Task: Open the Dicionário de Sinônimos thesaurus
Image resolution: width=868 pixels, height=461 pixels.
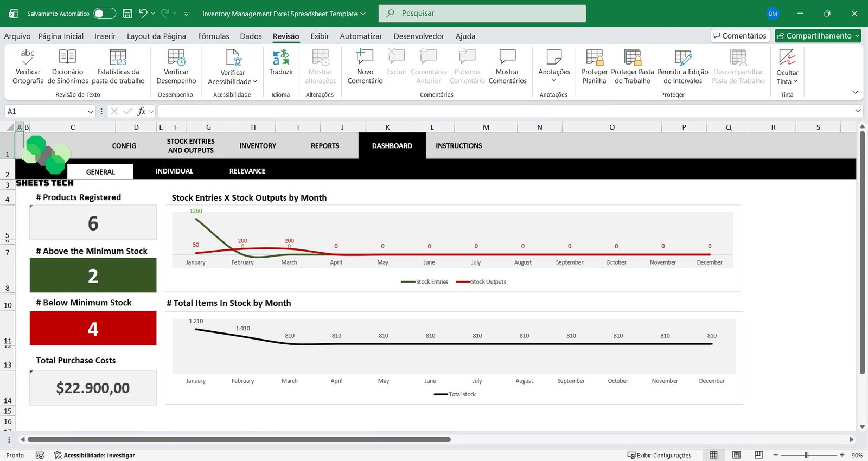Action: click(67, 57)
